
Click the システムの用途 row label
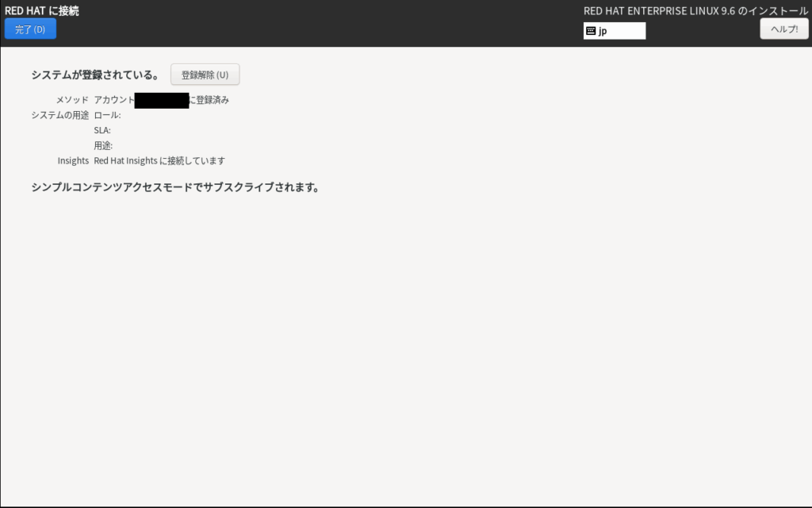(x=60, y=115)
